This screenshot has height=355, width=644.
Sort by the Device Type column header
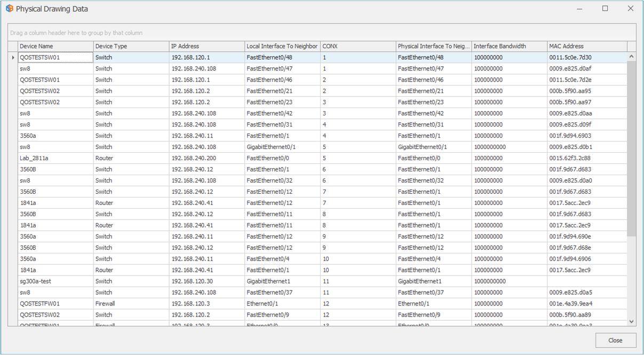[132, 46]
